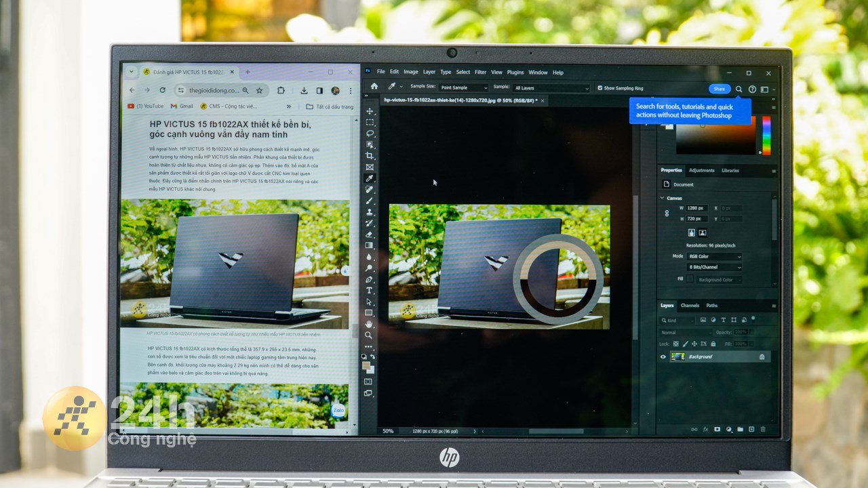Open the 8 Bits/Channel dropdown
This screenshot has height=488, width=868.
tap(714, 268)
